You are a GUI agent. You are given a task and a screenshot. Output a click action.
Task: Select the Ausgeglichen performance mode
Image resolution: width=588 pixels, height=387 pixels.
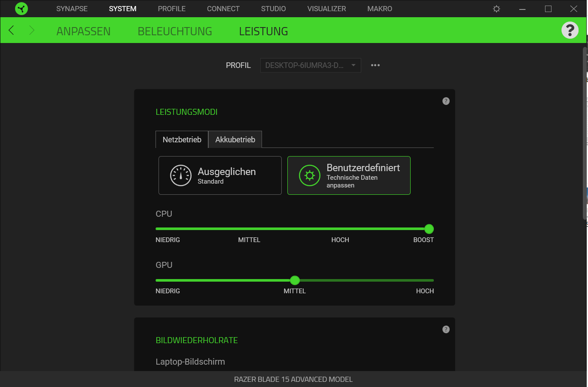point(220,175)
